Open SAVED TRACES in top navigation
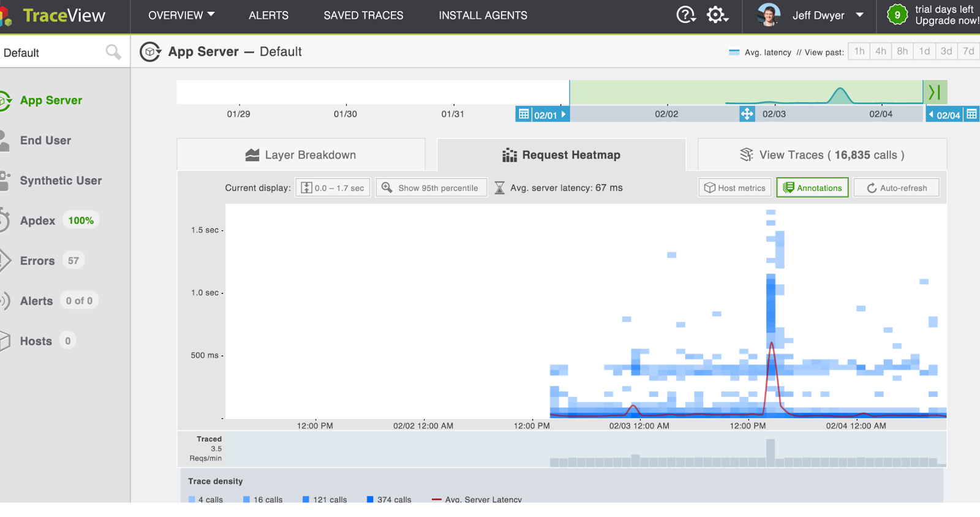 [363, 15]
